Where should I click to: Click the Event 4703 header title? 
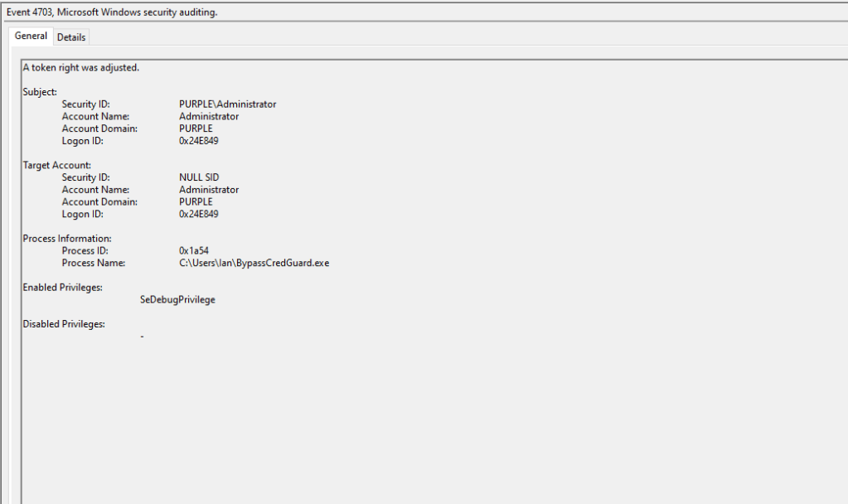112,12
